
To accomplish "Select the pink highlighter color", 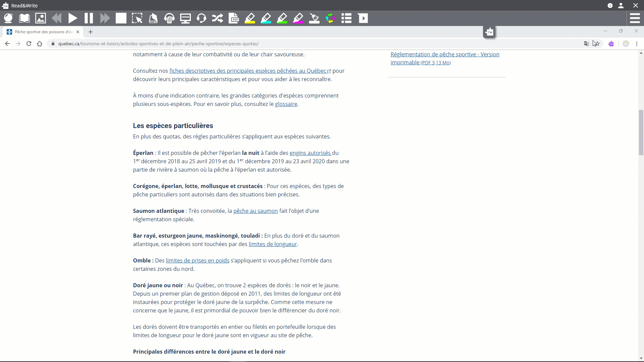I will point(298,18).
